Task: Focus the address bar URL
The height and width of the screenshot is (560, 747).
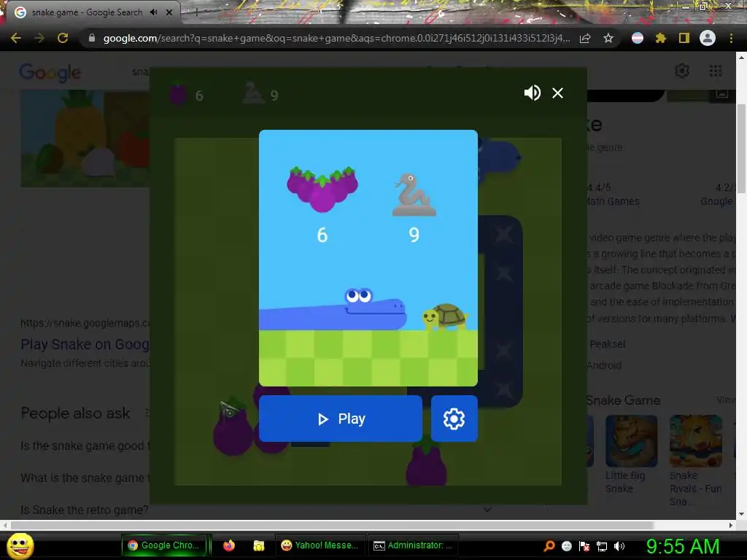Action: (336, 38)
